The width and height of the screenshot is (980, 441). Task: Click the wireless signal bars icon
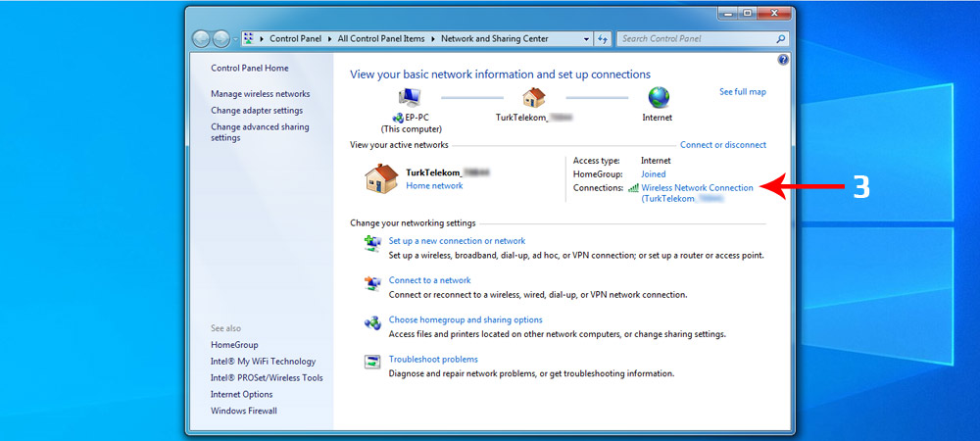[633, 187]
